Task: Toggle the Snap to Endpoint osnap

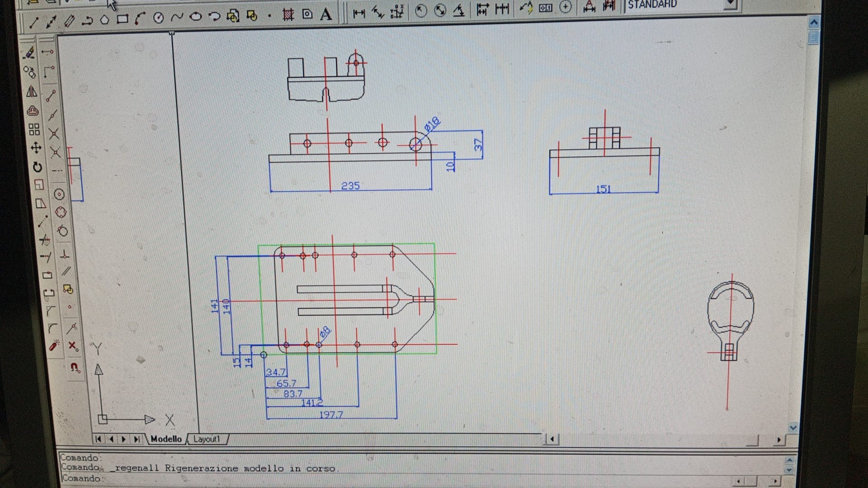Action: coord(50,96)
